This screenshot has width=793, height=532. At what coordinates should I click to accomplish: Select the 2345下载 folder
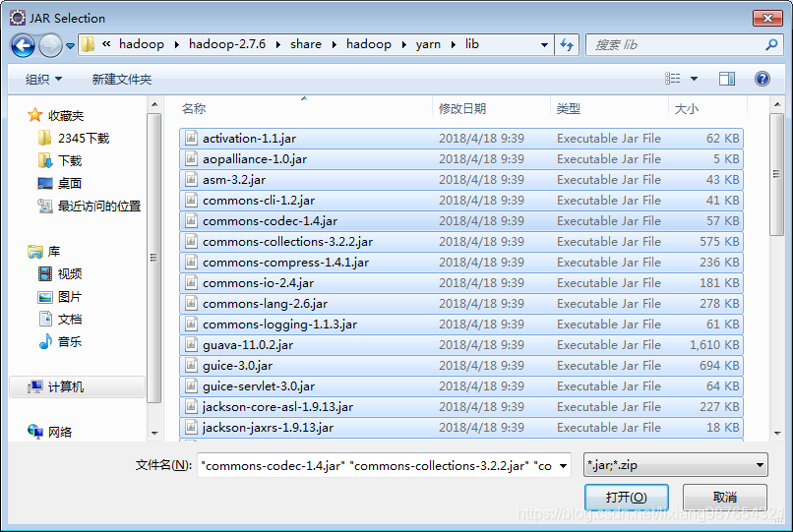pyautogui.click(x=74, y=138)
